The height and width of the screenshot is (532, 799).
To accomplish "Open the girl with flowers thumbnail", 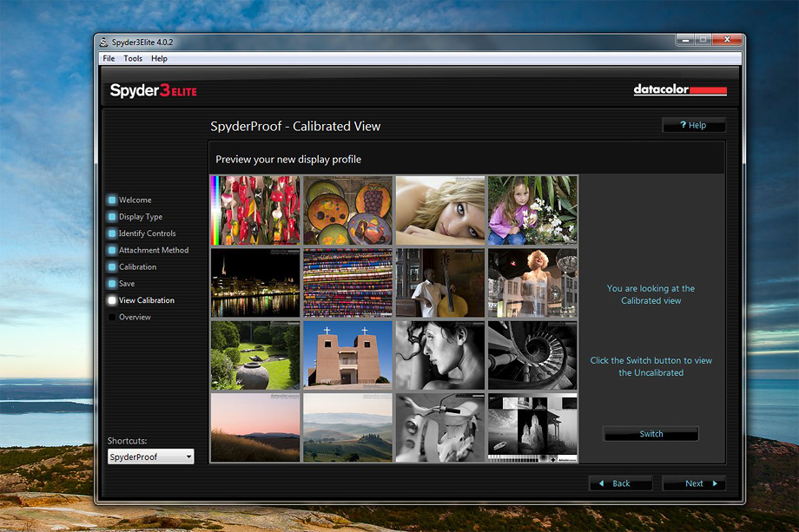I will 532,210.
